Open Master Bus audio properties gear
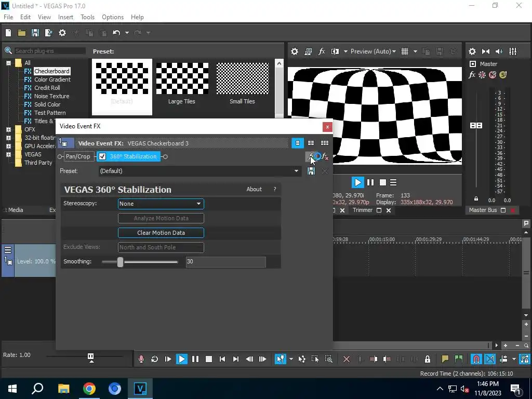 tap(472, 51)
